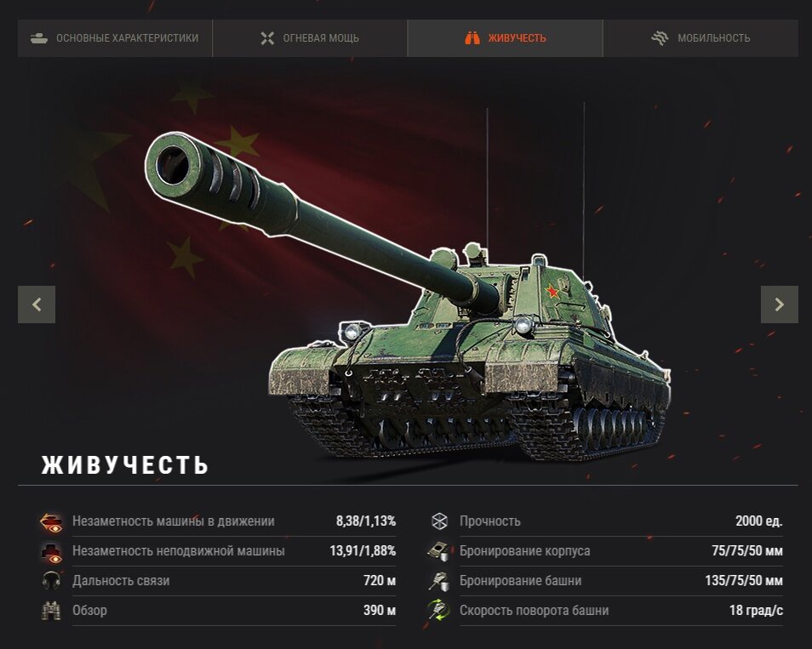Click the tank icon in Основные характеристики tab
This screenshot has width=812, height=649.
click(x=39, y=38)
